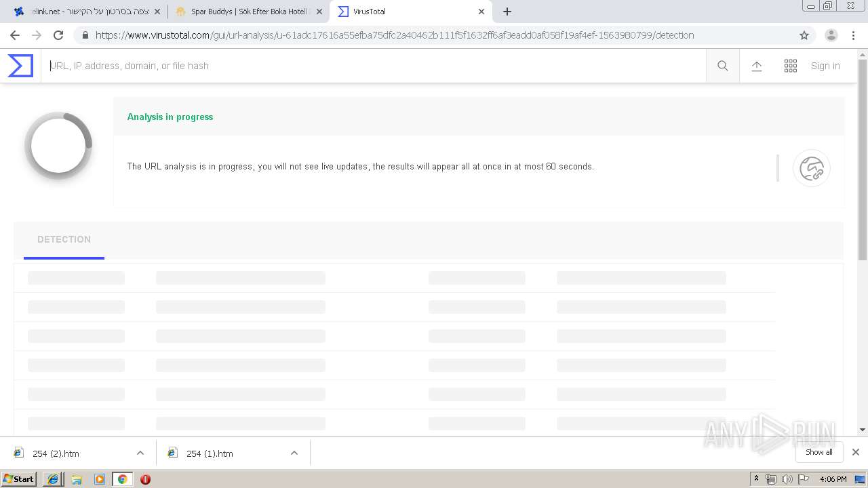Open the apps grid icon

pos(791,66)
